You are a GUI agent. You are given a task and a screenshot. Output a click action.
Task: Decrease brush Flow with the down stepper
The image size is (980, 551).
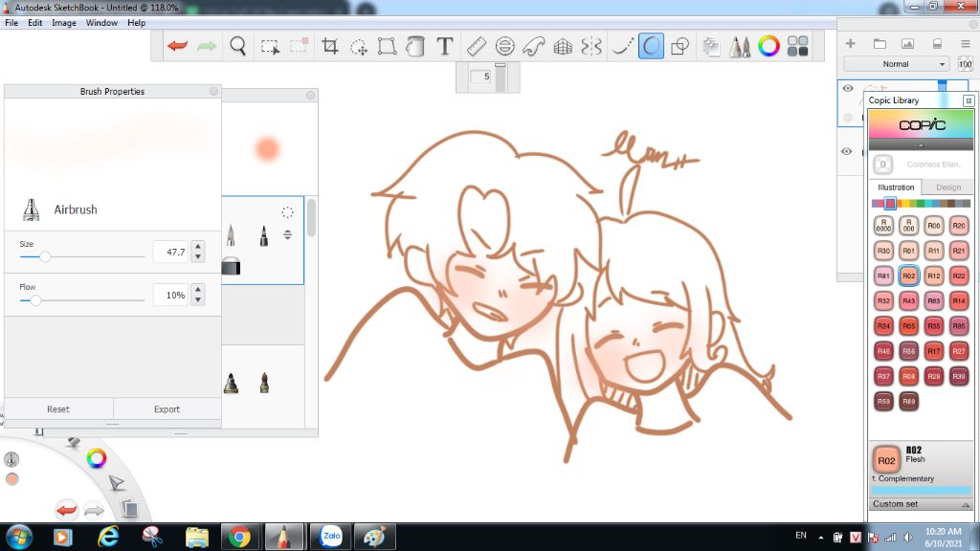pyautogui.click(x=198, y=299)
